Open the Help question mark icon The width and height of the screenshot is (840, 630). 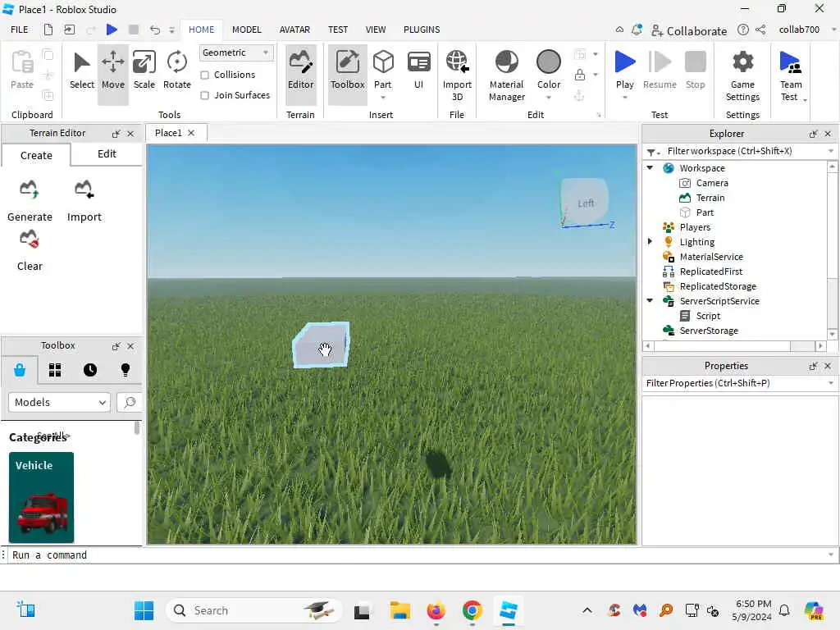pos(743,30)
